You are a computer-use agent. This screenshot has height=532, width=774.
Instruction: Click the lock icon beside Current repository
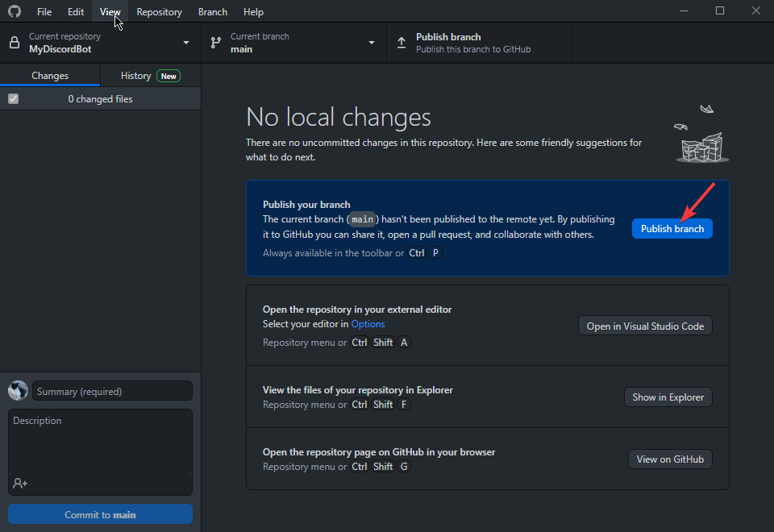coord(15,43)
